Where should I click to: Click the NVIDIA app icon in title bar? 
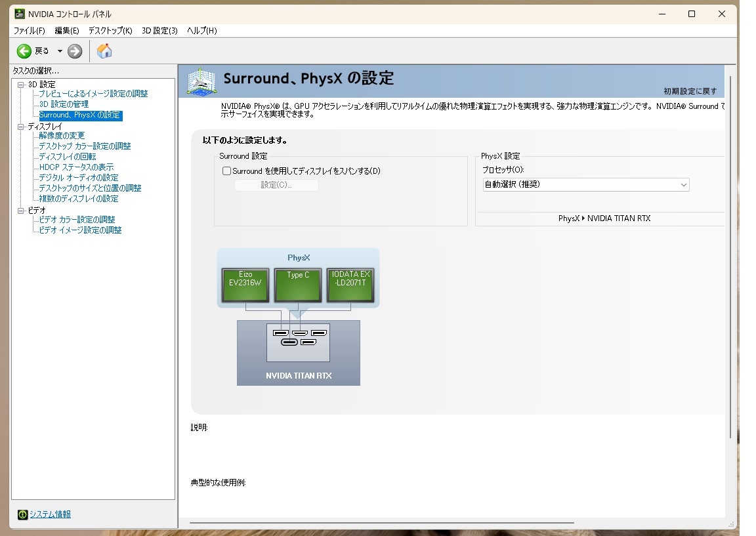(19, 14)
